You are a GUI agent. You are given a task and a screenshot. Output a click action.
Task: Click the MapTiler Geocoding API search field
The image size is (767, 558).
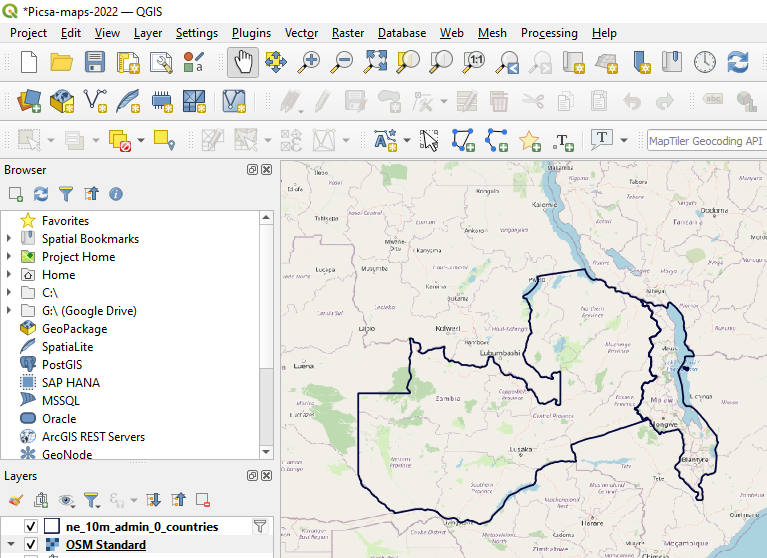[x=705, y=141]
